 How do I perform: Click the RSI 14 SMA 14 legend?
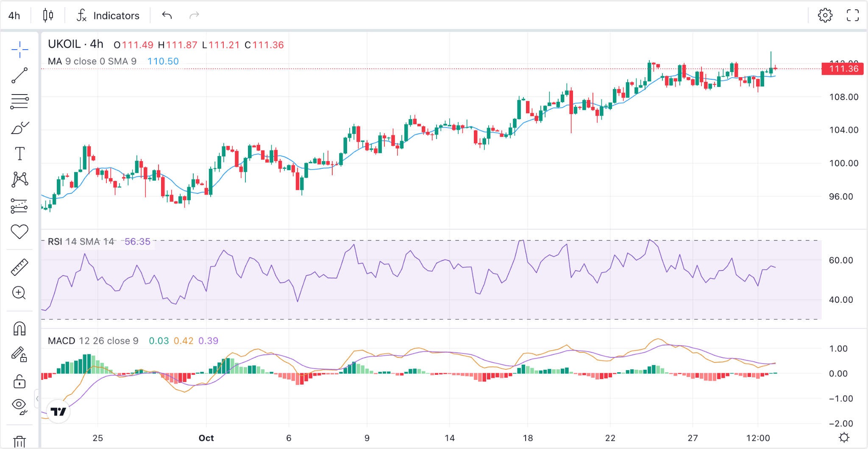tap(81, 242)
